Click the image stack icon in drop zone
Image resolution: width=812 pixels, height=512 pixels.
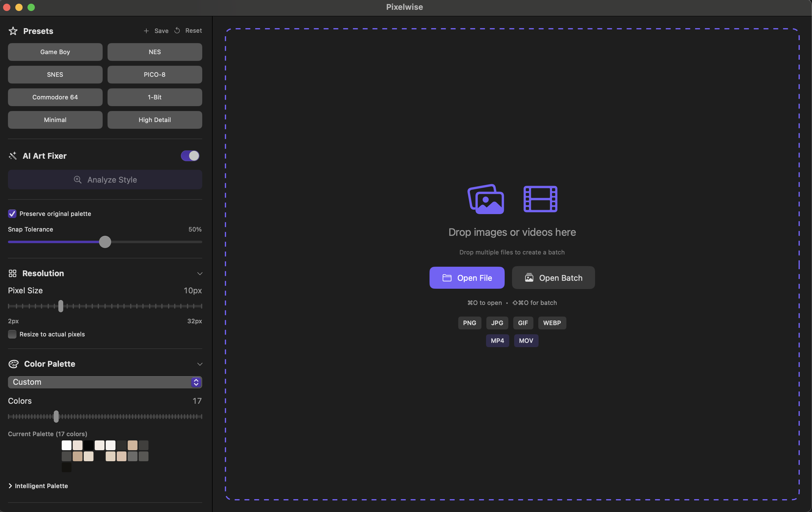point(486,199)
